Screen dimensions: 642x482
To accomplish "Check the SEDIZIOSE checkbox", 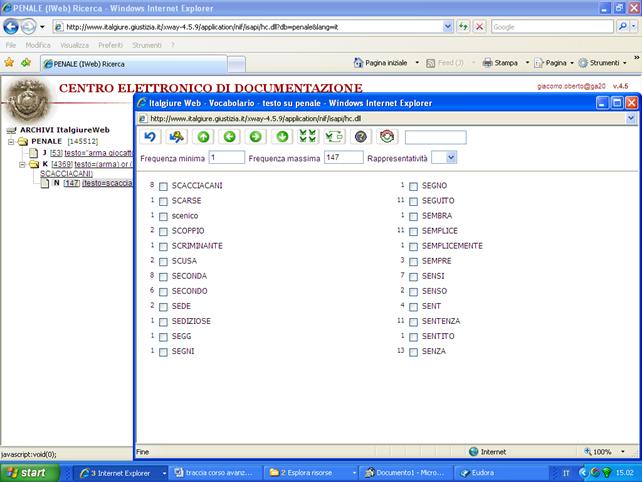I will 163,322.
